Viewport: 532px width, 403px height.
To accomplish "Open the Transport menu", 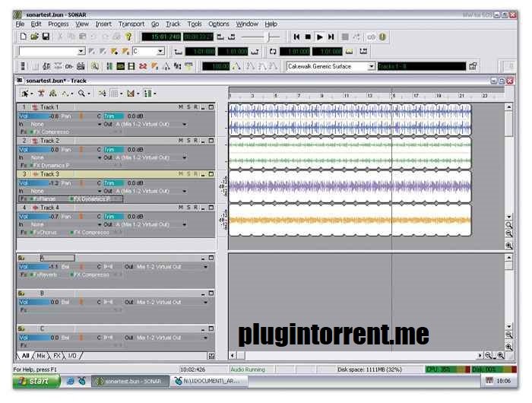I will click(x=131, y=24).
